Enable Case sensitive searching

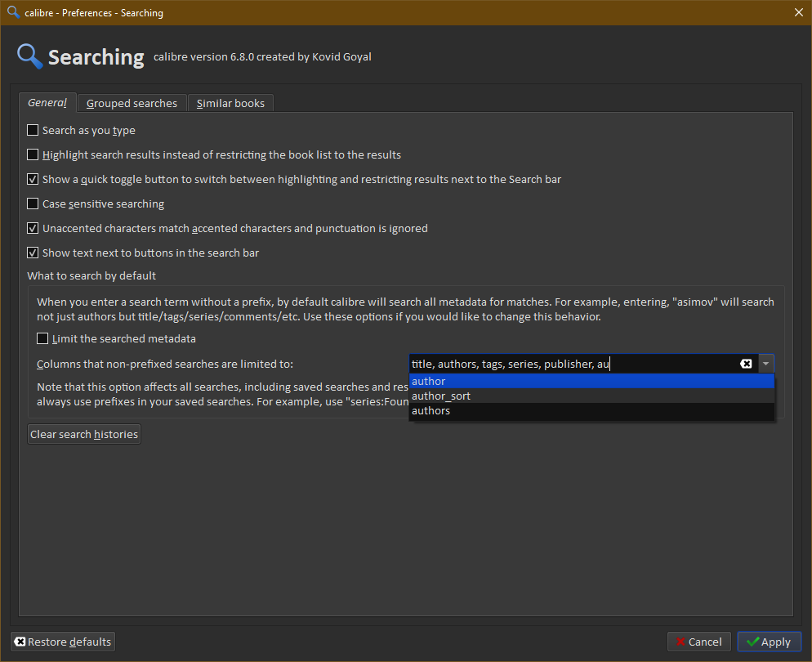(x=33, y=204)
